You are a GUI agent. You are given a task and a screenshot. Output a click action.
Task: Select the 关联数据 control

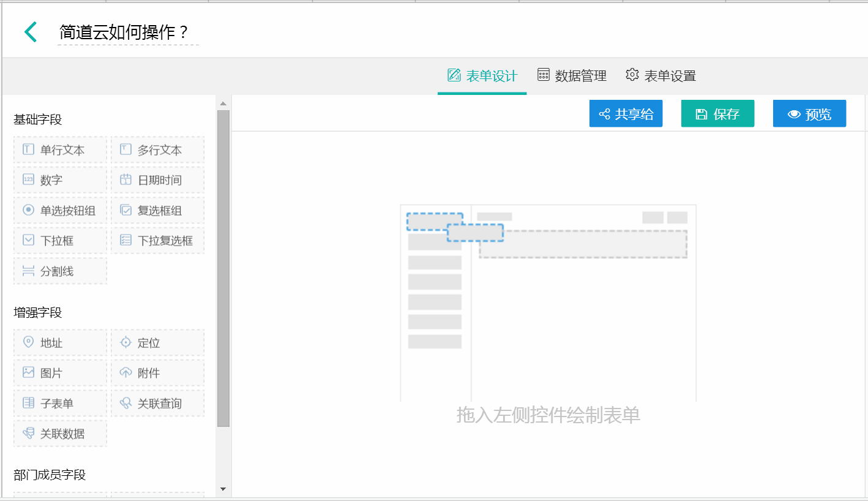(x=61, y=434)
